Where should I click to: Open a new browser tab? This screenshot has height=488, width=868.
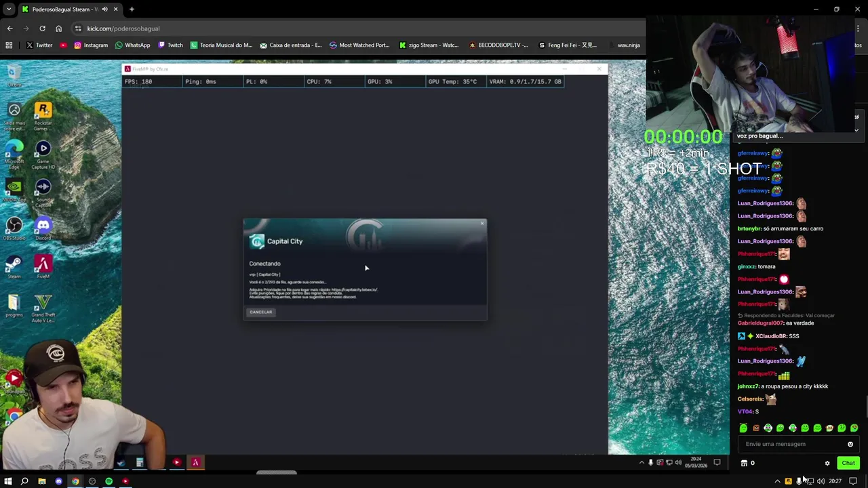[132, 9]
